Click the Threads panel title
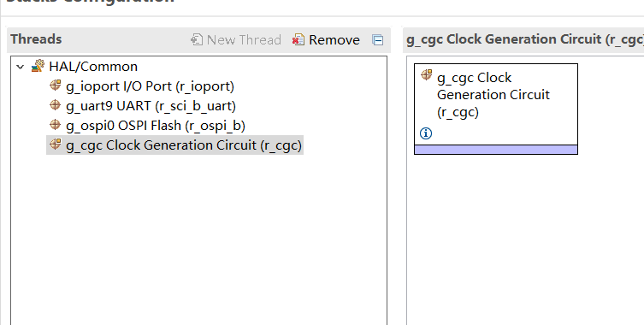The image size is (644, 325). (36, 39)
